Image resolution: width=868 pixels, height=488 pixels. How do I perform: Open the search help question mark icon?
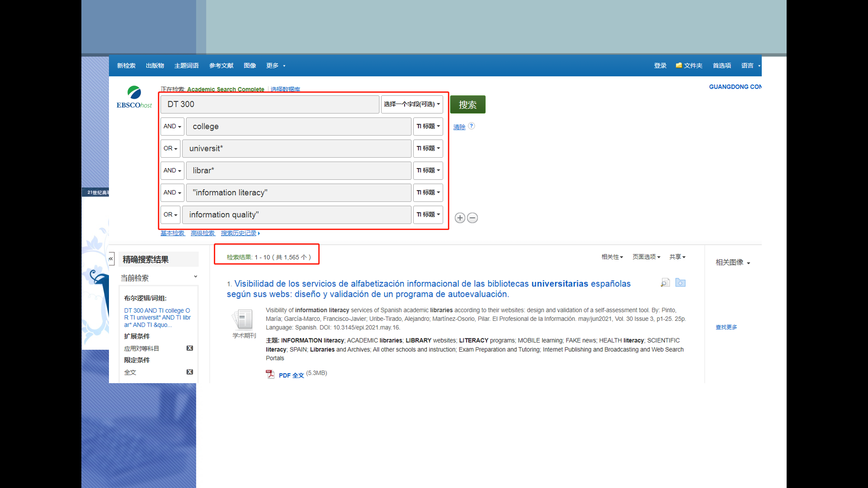click(x=472, y=126)
